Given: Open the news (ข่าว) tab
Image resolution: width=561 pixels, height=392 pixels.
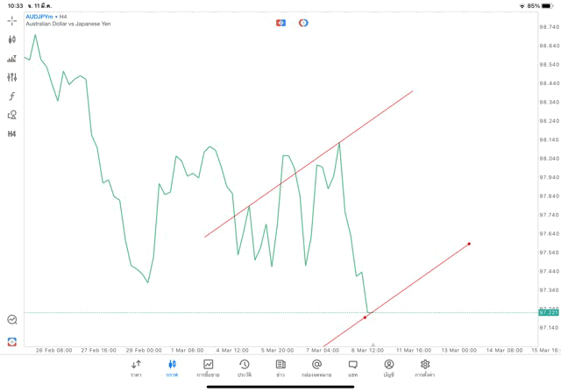Looking at the screenshot, I should tap(280, 368).
